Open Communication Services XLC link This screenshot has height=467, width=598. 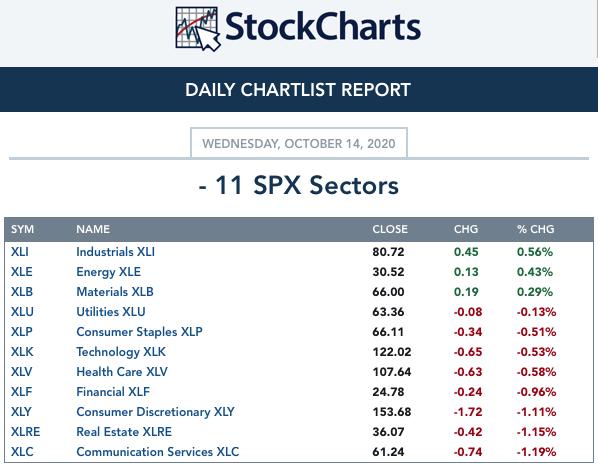pyautogui.click(x=158, y=452)
